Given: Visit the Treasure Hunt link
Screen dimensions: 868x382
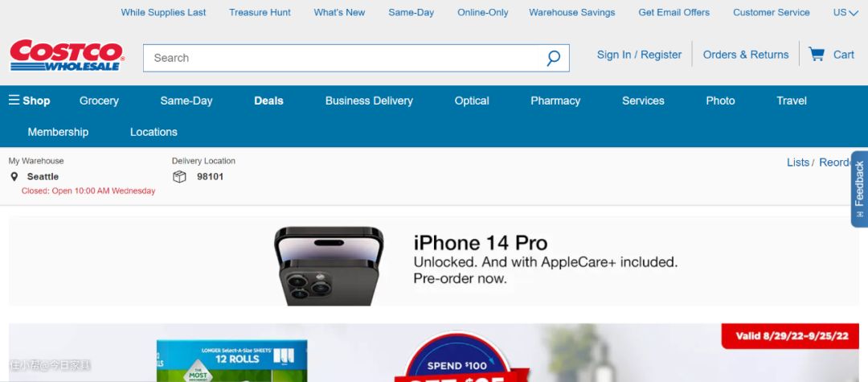Looking at the screenshot, I should point(260,12).
